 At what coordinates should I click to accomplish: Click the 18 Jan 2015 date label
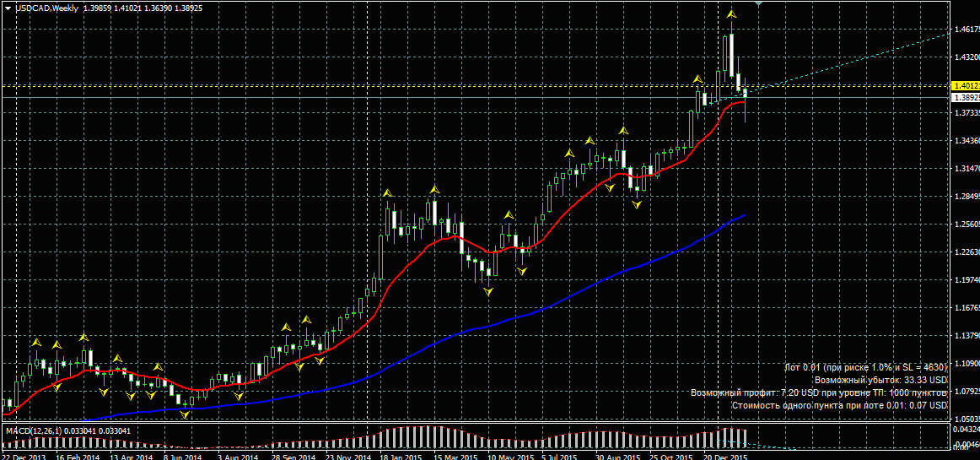[x=402, y=457]
